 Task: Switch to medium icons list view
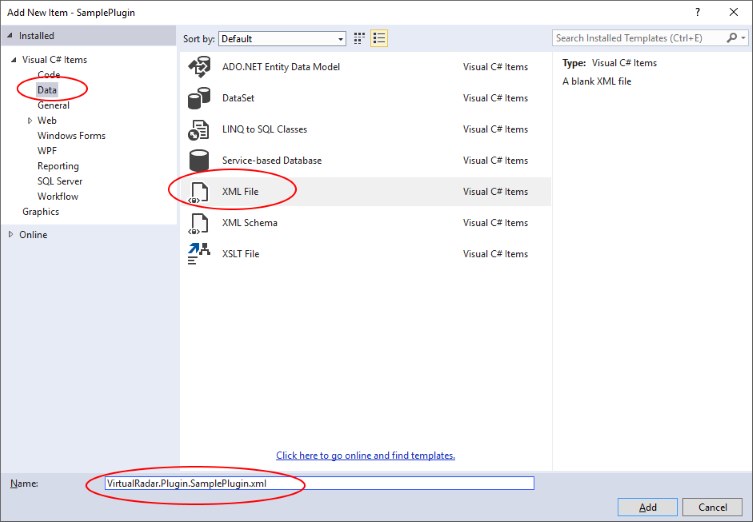click(x=379, y=39)
